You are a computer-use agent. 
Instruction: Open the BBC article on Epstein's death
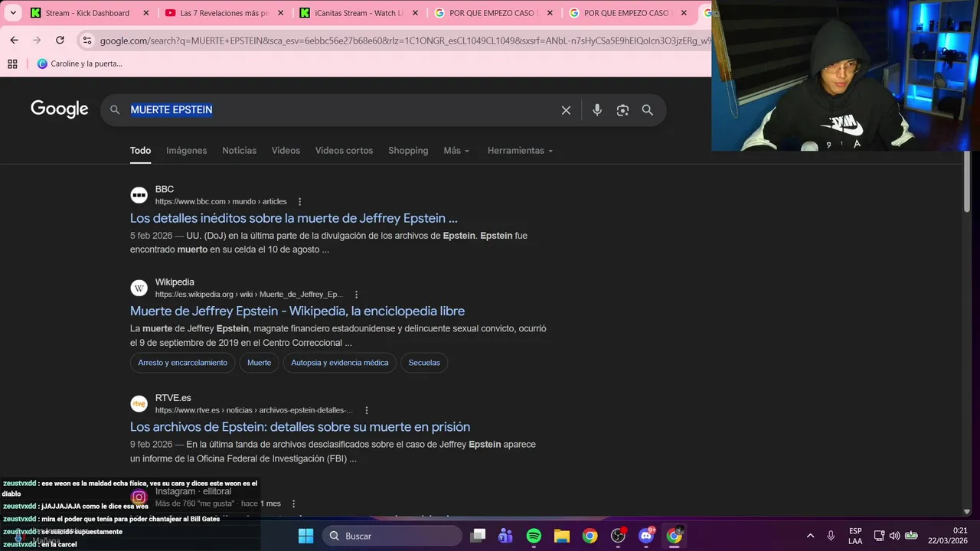294,218
